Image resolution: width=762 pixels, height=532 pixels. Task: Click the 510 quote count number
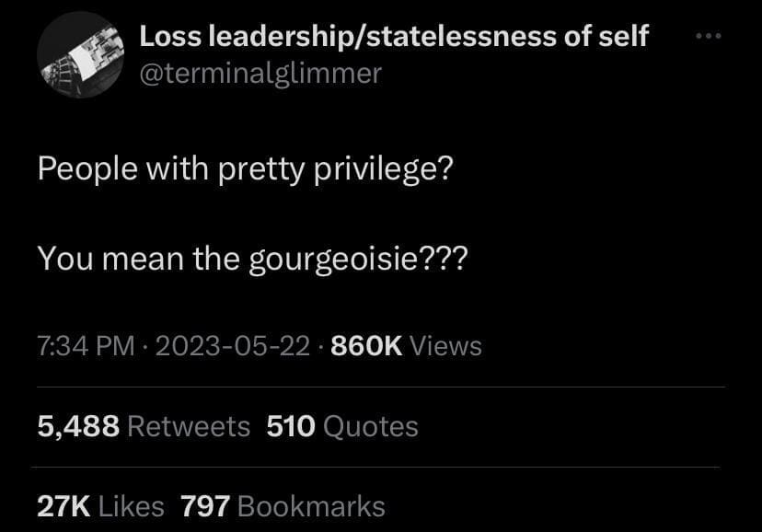pyautogui.click(x=291, y=425)
